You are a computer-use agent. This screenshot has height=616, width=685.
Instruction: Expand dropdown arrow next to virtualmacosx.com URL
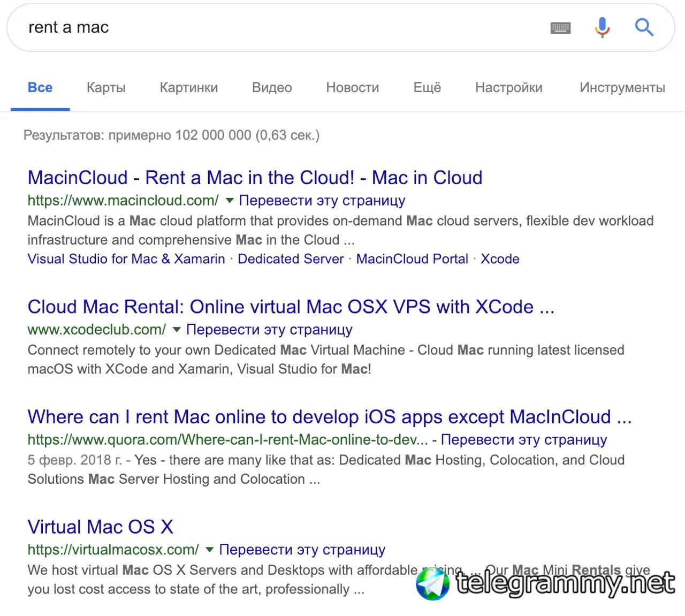tap(210, 550)
